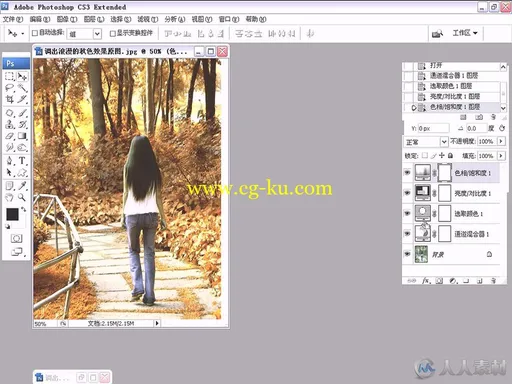This screenshot has width=512, height=384.
Task: Enable the 显示变换控件 checkbox
Action: click(113, 33)
